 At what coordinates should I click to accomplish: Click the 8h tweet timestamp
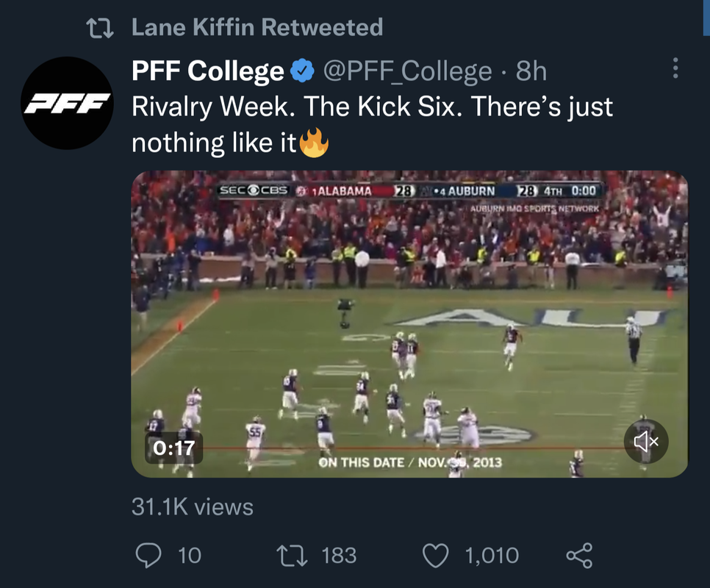click(531, 71)
